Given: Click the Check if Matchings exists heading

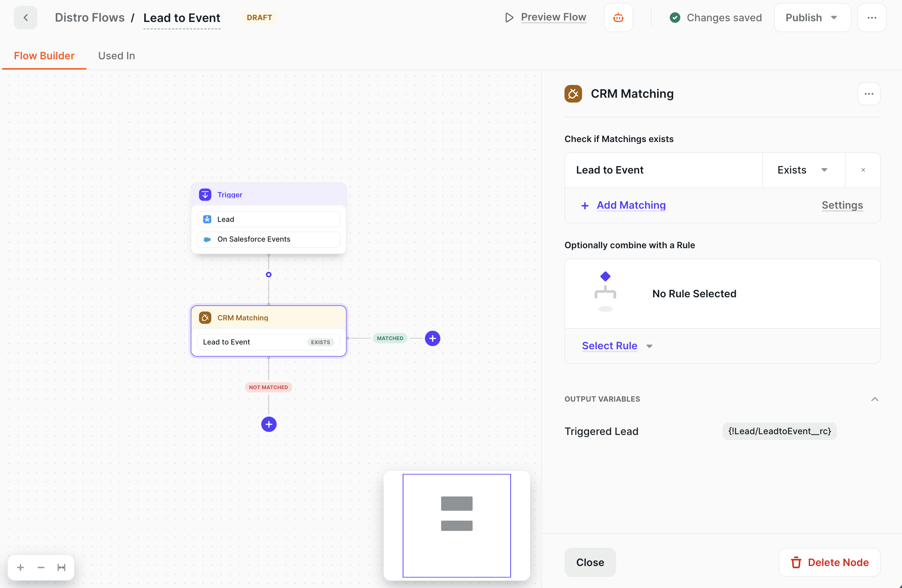Looking at the screenshot, I should pyautogui.click(x=619, y=139).
